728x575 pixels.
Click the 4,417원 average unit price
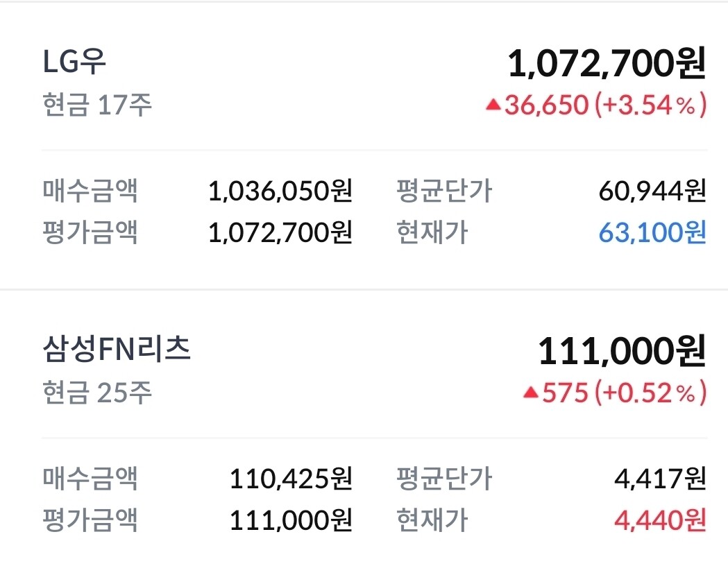[x=660, y=478]
